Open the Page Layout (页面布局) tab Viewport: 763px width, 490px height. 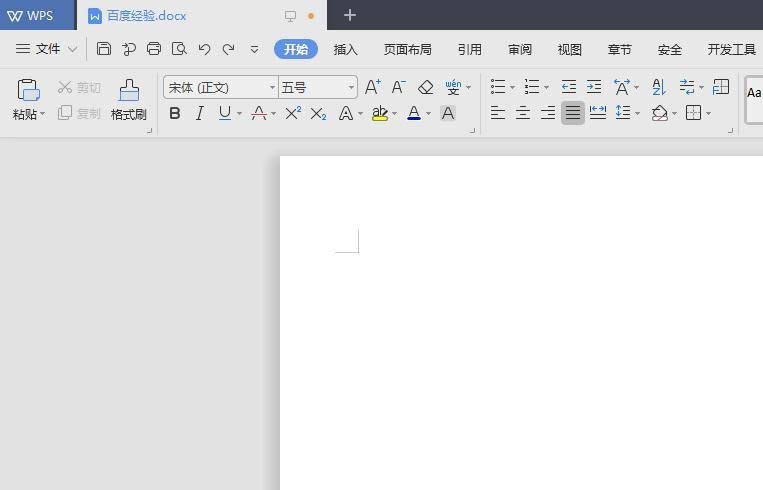tap(407, 49)
